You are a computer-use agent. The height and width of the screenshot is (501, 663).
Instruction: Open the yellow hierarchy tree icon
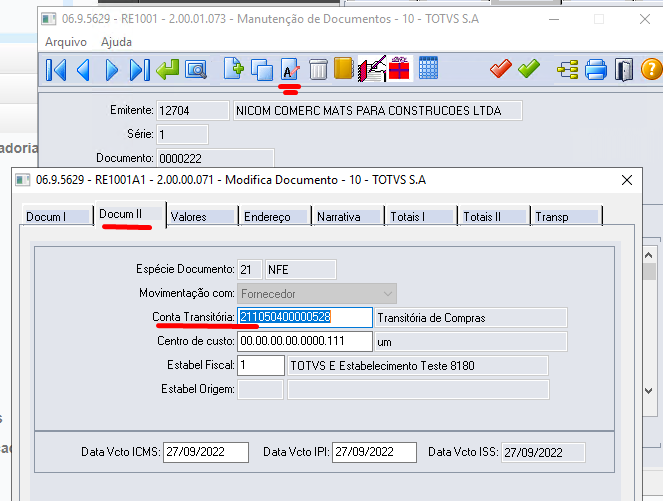[x=568, y=70]
